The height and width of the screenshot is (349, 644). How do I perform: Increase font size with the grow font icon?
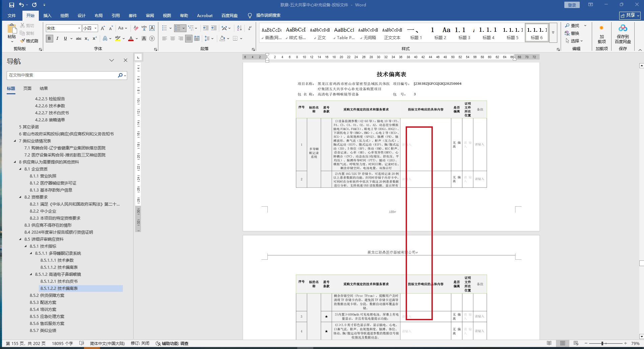tap(103, 28)
